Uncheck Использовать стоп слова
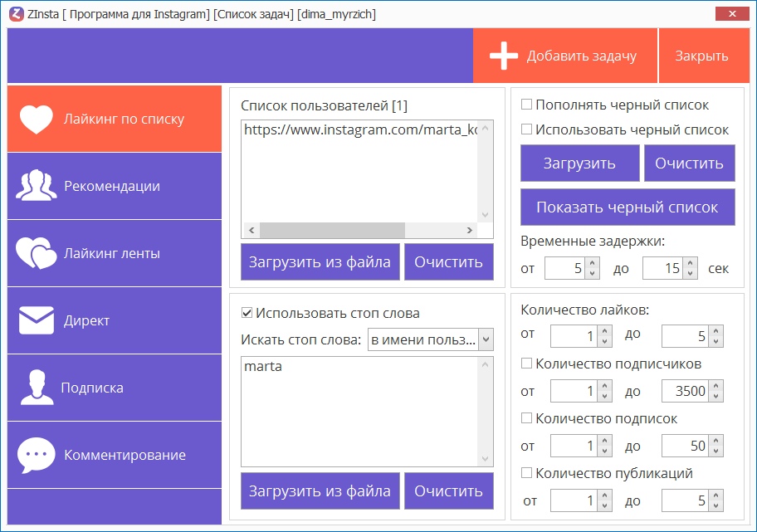 pyautogui.click(x=247, y=314)
